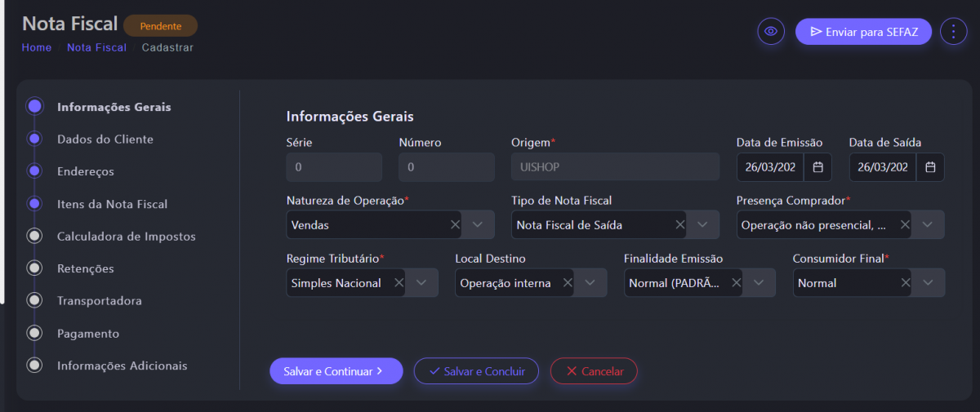The height and width of the screenshot is (412, 980).
Task: Clear the Consumidor Final Normal value
Action: pos(906,283)
